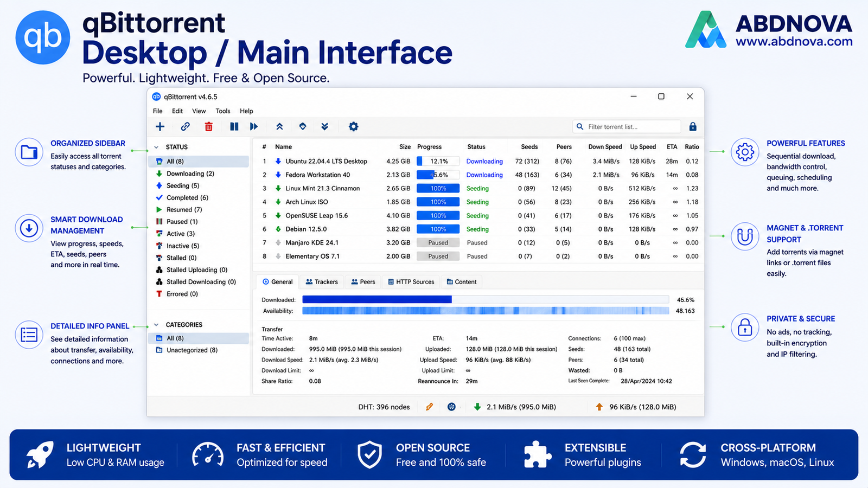Resume torrents with the play icon
Viewport: 868px width, 488px height.
pos(254,126)
